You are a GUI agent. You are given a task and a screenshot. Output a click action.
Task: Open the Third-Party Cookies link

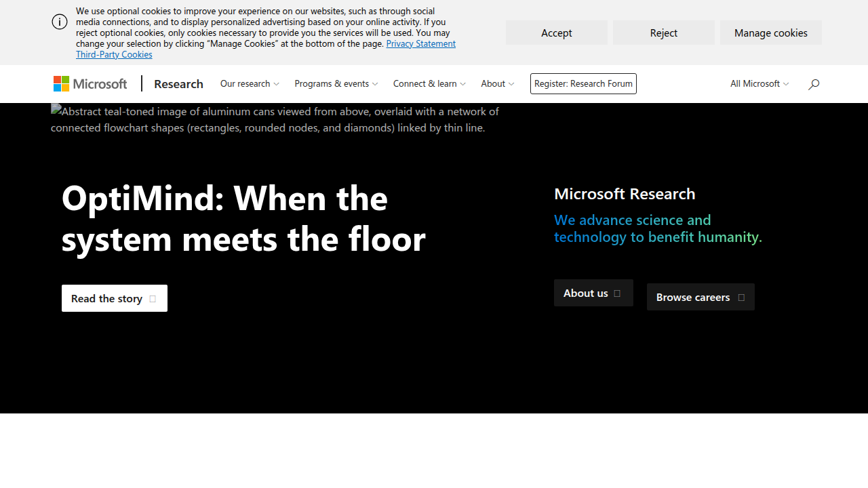pos(114,54)
